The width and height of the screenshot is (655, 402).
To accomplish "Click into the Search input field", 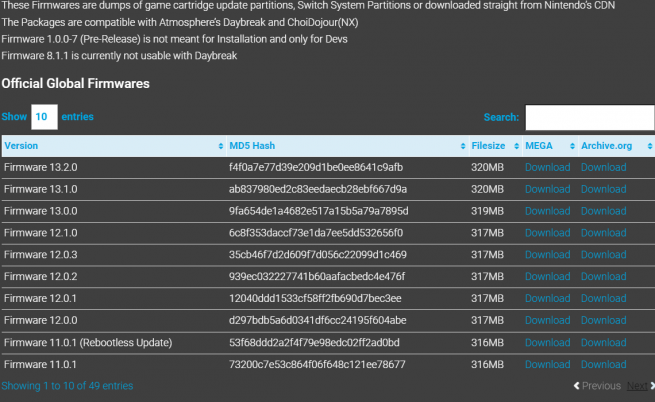I will coord(589,118).
